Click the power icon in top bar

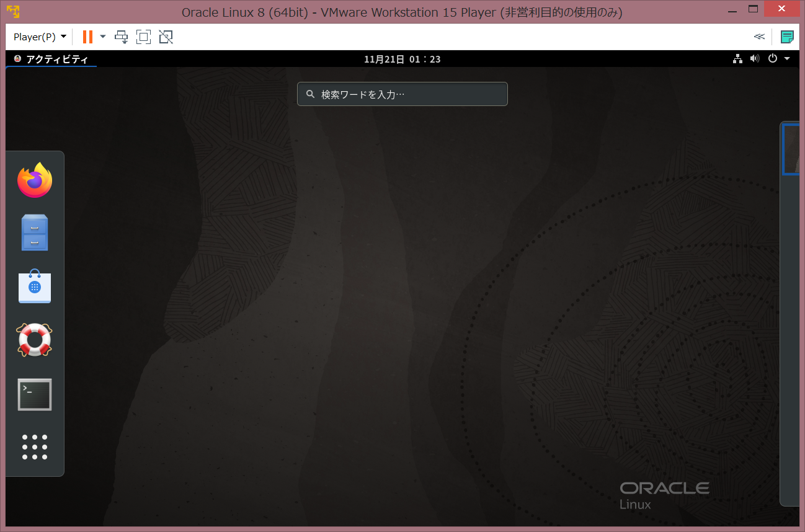[x=773, y=59]
